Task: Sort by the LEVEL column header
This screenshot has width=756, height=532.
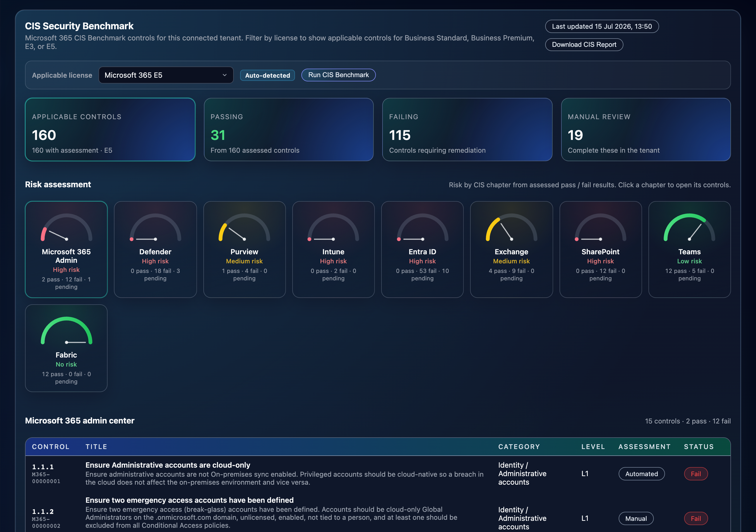Action: (593, 447)
